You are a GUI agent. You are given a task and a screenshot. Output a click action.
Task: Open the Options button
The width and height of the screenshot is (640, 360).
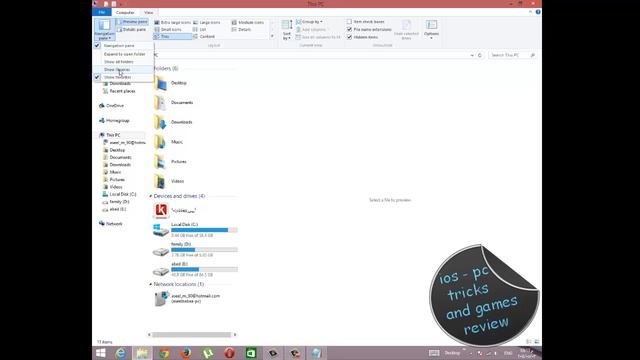[431, 29]
